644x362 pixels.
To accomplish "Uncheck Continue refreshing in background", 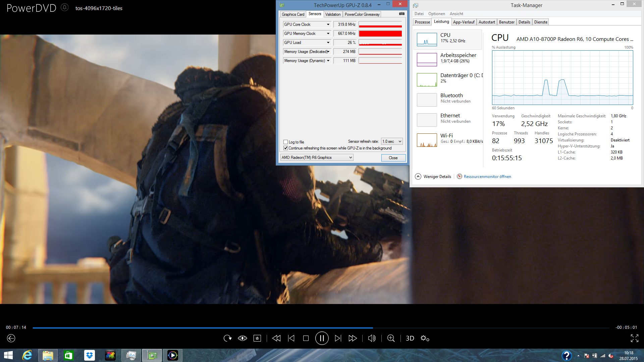I will point(286,148).
